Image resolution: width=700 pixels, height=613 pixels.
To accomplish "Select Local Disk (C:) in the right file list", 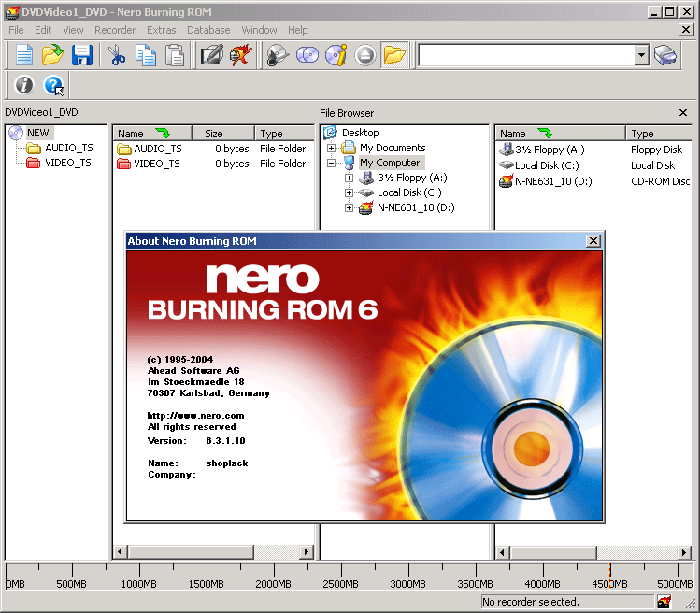I will click(x=547, y=165).
